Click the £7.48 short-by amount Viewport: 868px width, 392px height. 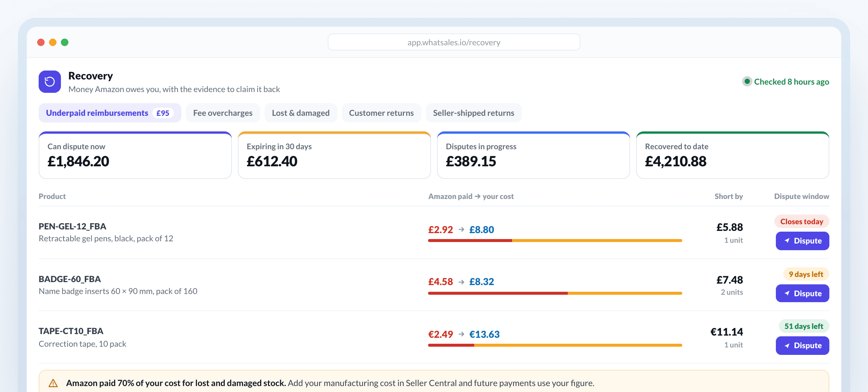730,280
